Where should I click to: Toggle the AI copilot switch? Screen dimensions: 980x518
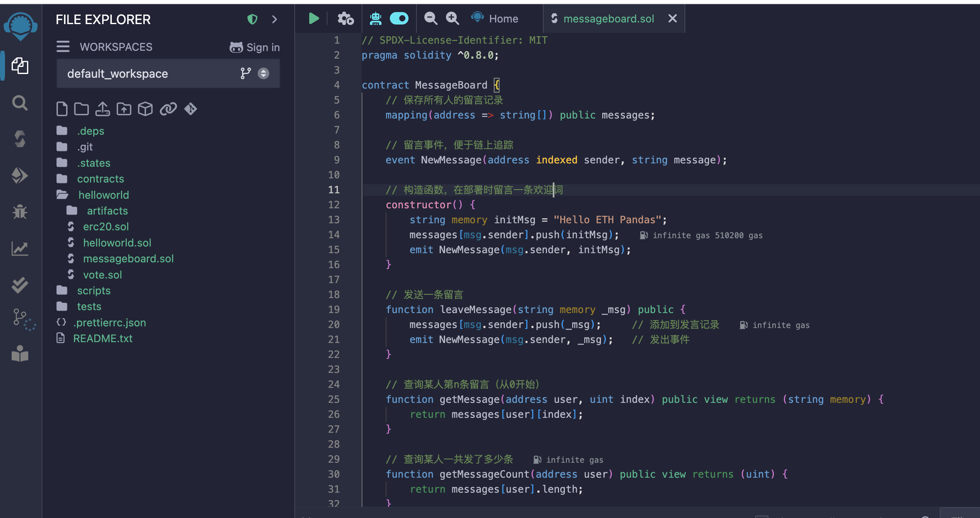click(399, 18)
